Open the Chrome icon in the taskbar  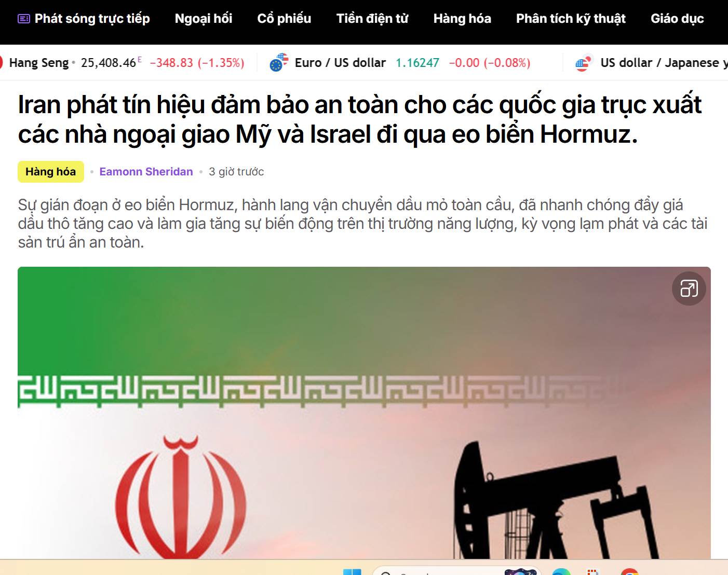(x=629, y=572)
